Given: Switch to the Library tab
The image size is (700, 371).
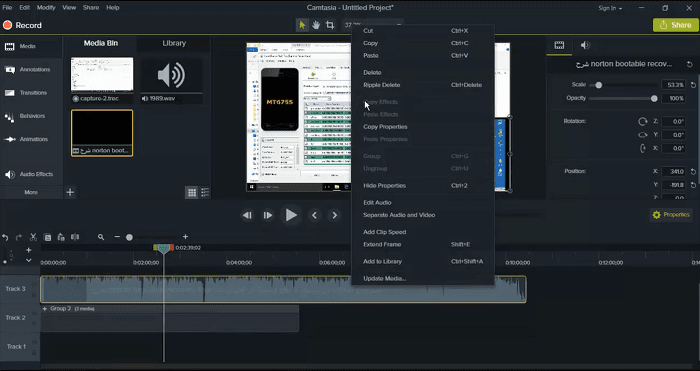Looking at the screenshot, I should pyautogui.click(x=174, y=43).
